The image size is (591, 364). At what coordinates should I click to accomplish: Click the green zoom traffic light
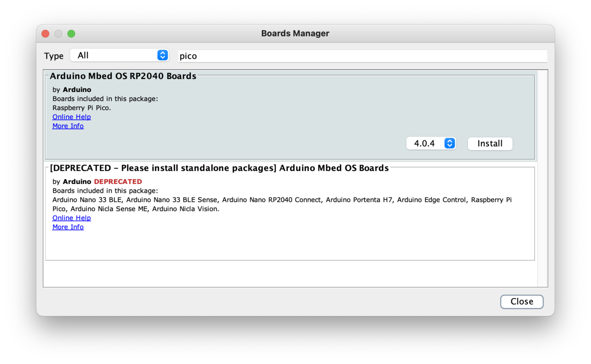point(71,33)
